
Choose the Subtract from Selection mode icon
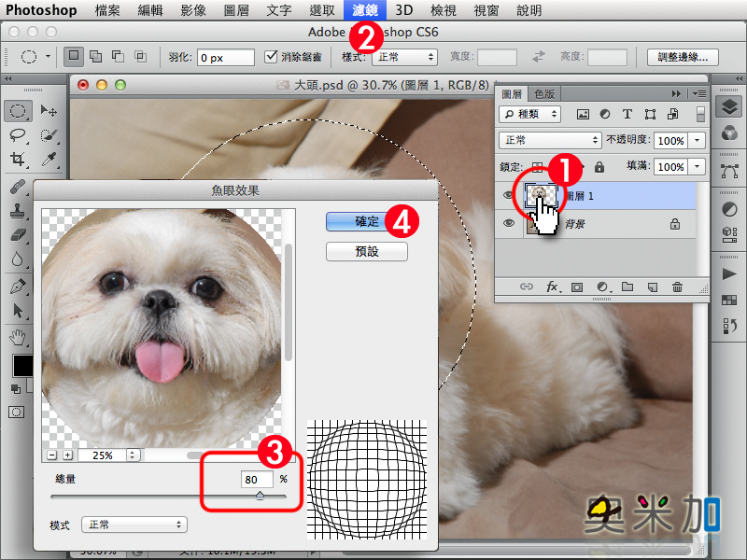[118, 56]
